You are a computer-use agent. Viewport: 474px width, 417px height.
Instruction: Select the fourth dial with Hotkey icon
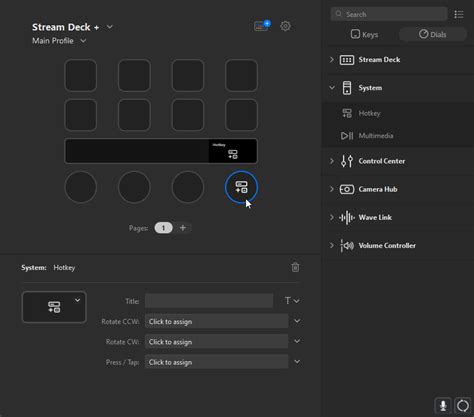pos(241,187)
